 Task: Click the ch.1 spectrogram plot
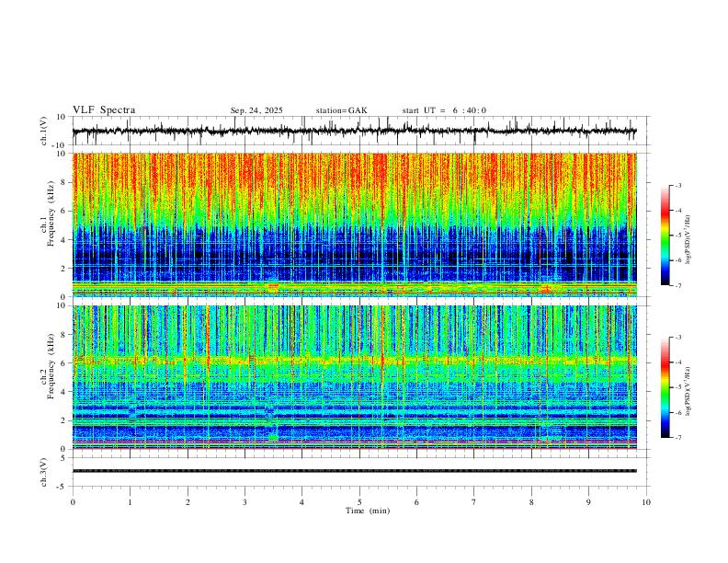(x=354, y=224)
